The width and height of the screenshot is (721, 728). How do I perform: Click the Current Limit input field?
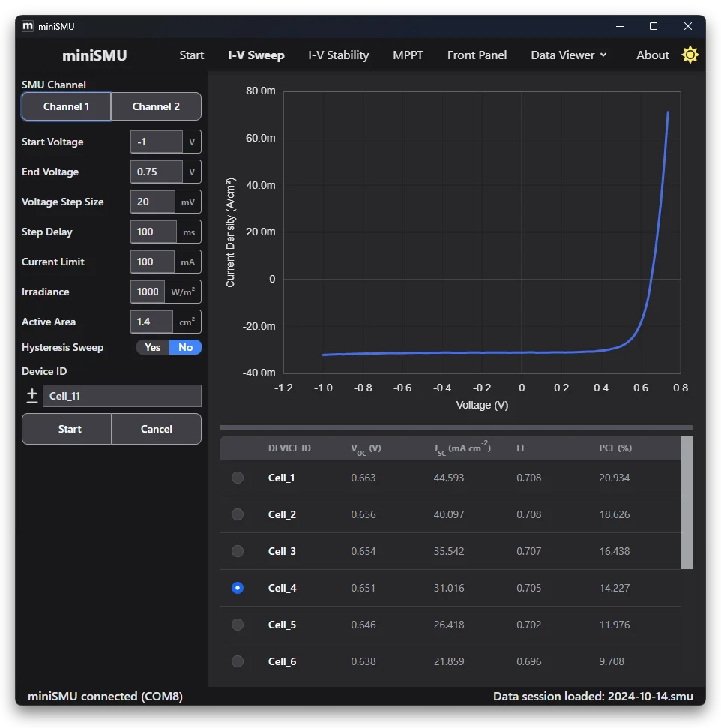(152, 262)
